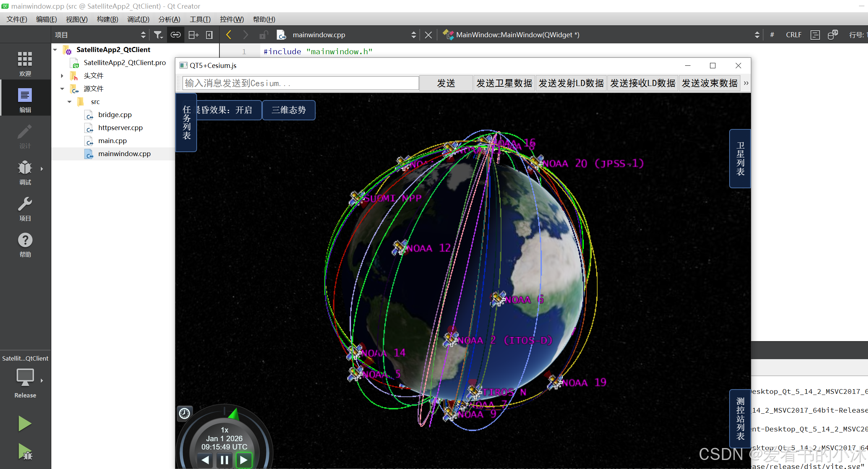Viewport: 868px width, 469px height.
Task: Click the CRLF line ending selector
Action: (x=794, y=35)
